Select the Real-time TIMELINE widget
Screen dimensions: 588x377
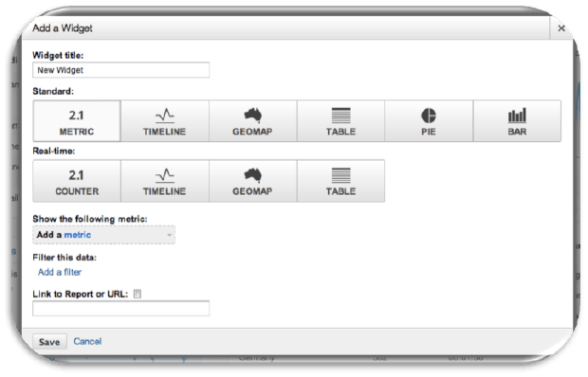pyautogui.click(x=165, y=181)
